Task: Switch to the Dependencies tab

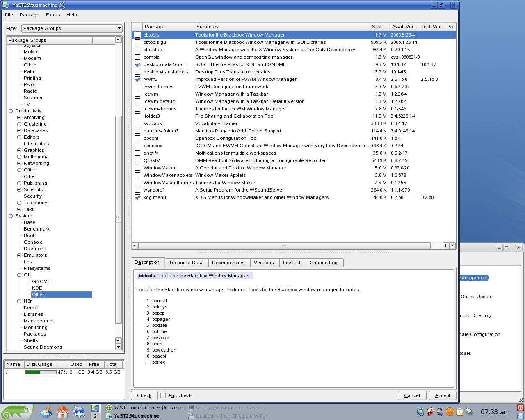Action: pyautogui.click(x=228, y=262)
